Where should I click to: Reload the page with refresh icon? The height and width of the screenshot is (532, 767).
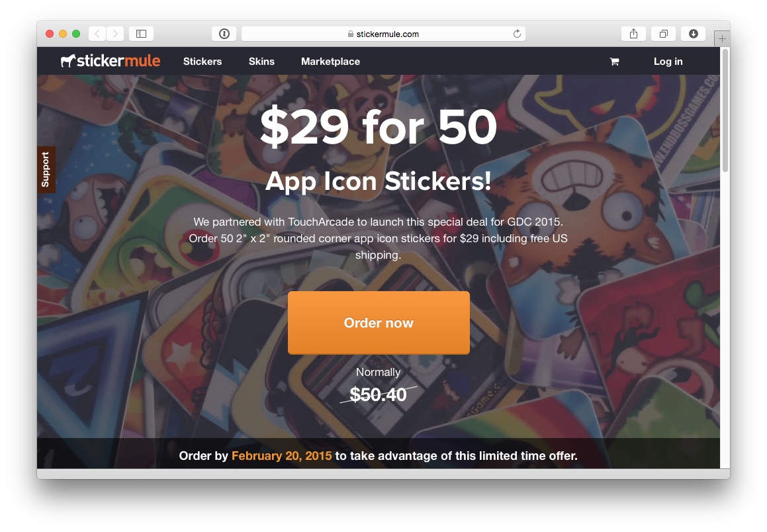point(517,34)
